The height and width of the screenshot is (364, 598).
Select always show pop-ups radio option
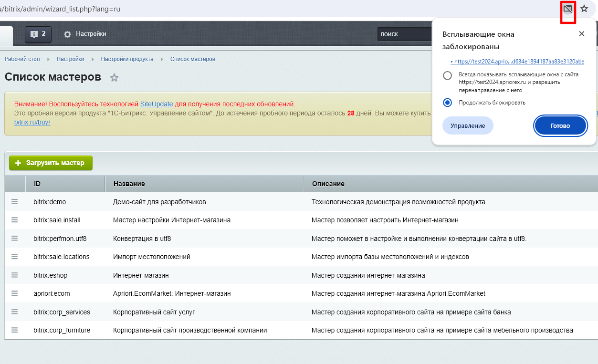[447, 75]
